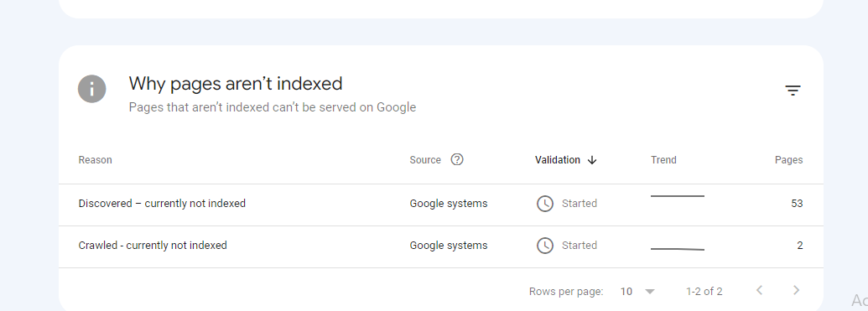Expand the Rows per page dropdown arrow

click(650, 292)
